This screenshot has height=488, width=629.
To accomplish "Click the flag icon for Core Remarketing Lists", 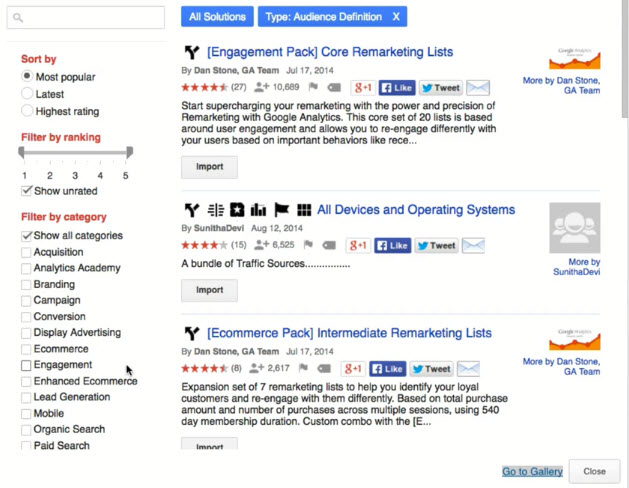I will click(312, 87).
